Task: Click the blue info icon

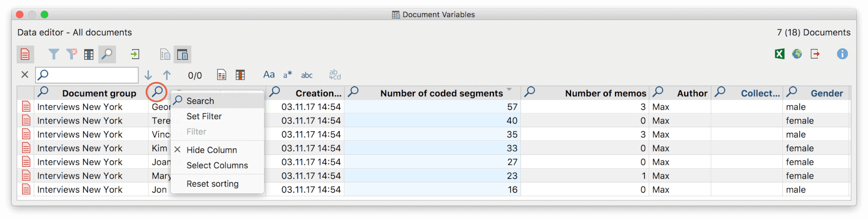Action: [842, 54]
